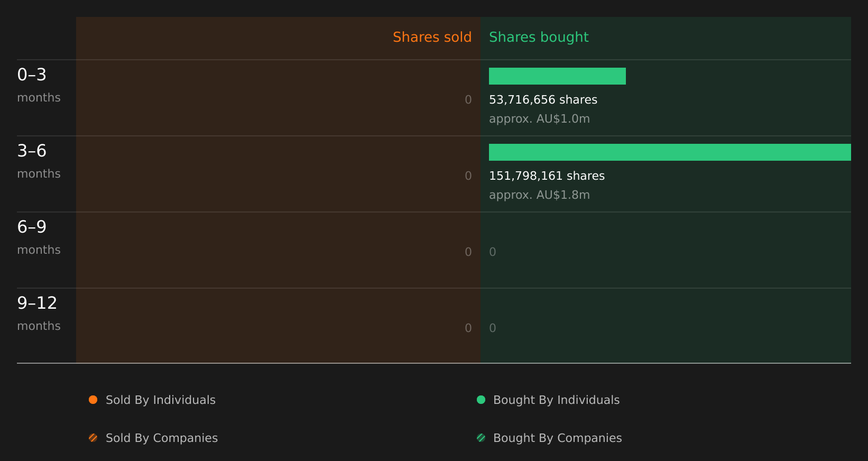Click the 151,798,161 shares value
The height and width of the screenshot is (461, 868).
(547, 176)
